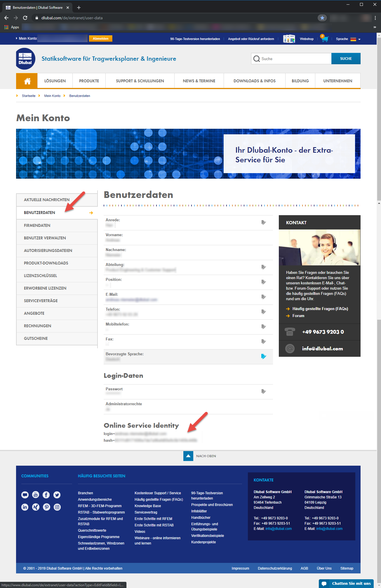Open the Sprache language dropdown
381x588 pixels.
pyautogui.click(x=348, y=39)
